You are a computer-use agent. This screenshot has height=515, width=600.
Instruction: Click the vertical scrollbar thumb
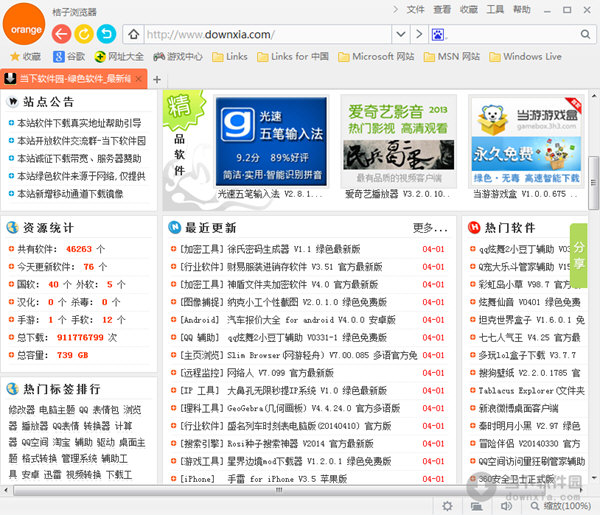(593, 183)
